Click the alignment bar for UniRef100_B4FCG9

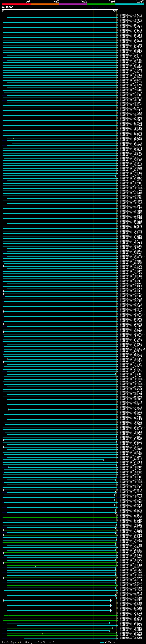point(60,37)
